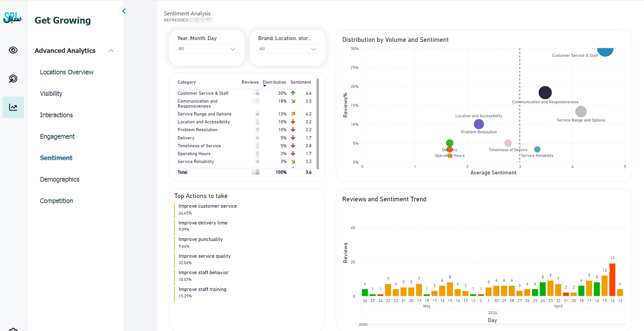Screen dimensions: 644x331
Task: Click the analytics chart icon in left rail
Action: coord(13,107)
